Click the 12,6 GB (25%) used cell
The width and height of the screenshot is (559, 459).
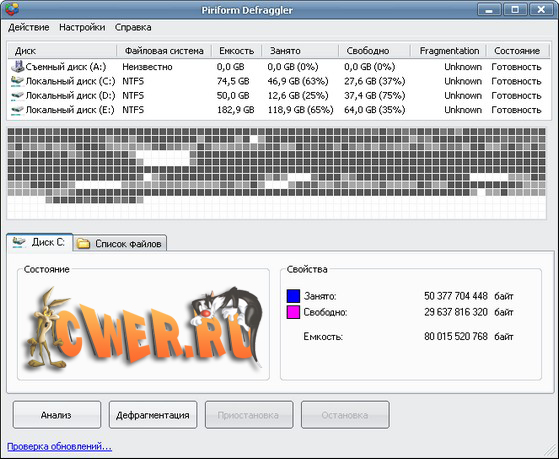click(298, 96)
